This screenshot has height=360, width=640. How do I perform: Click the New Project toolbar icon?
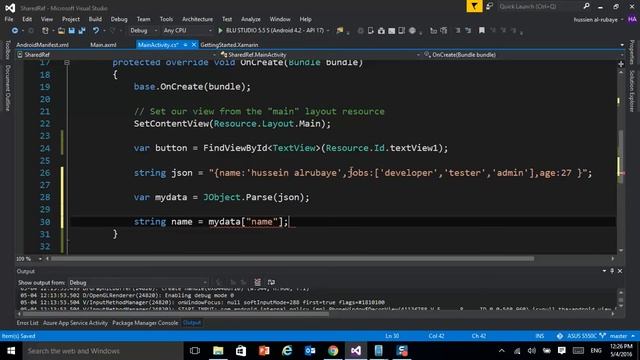[45, 31]
